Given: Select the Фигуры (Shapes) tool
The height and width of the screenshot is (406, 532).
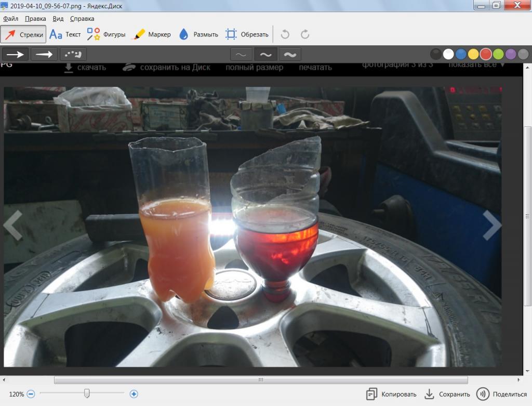Looking at the screenshot, I should click(x=106, y=34).
